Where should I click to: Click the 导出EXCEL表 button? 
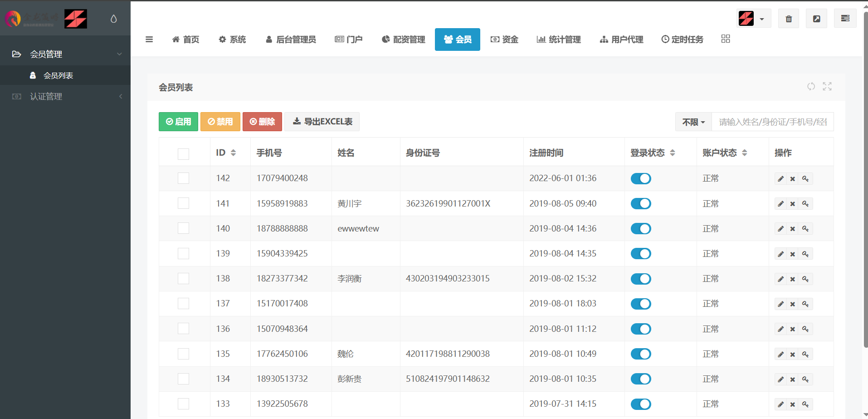(322, 122)
